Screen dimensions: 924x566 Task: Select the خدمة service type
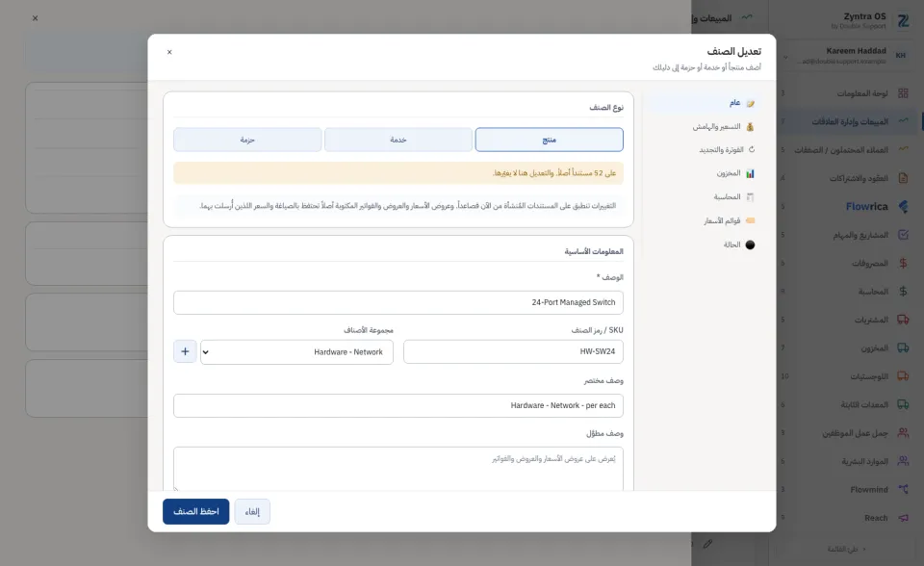[398, 140]
